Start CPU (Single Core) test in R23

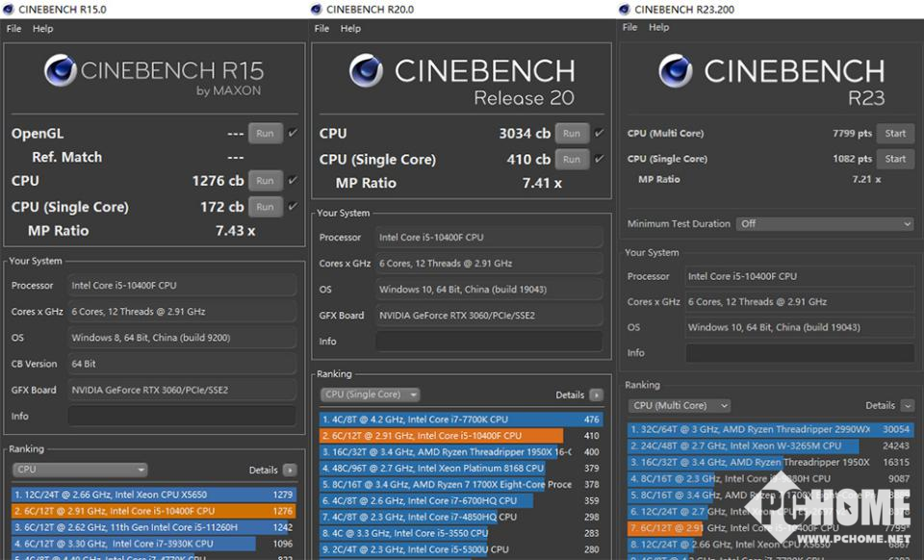click(895, 159)
